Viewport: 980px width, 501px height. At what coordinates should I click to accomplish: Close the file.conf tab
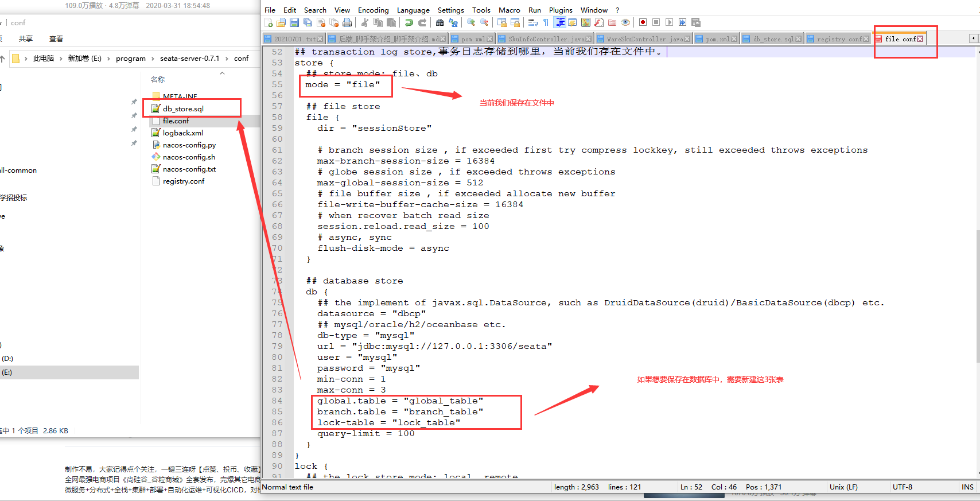(x=920, y=39)
